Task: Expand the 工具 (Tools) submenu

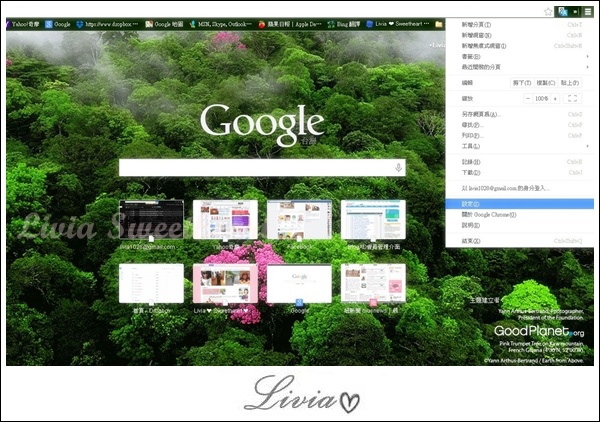Action: pyautogui.click(x=520, y=146)
